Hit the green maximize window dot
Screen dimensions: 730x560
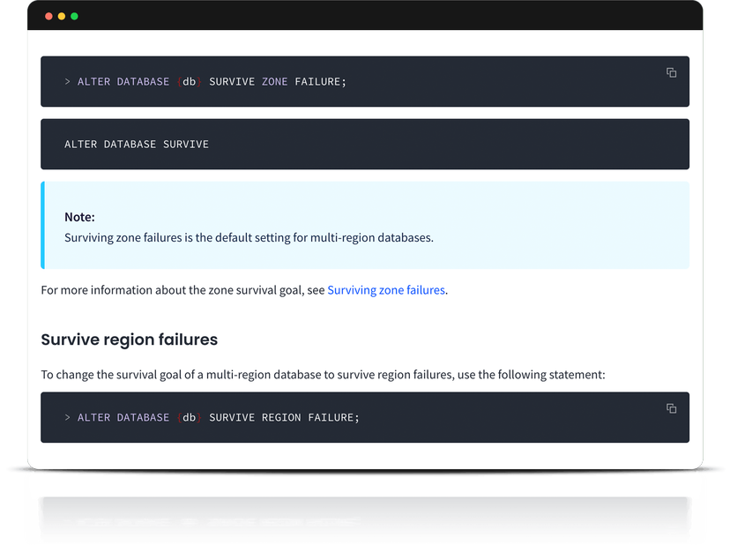(74, 16)
